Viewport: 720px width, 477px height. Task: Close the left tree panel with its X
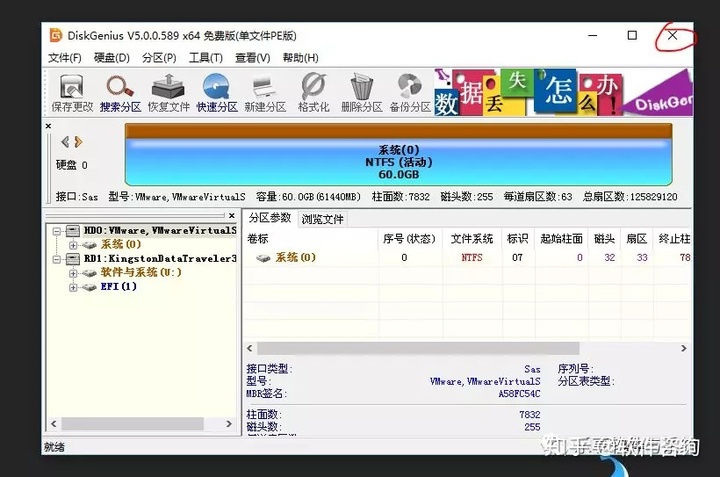click(x=232, y=215)
